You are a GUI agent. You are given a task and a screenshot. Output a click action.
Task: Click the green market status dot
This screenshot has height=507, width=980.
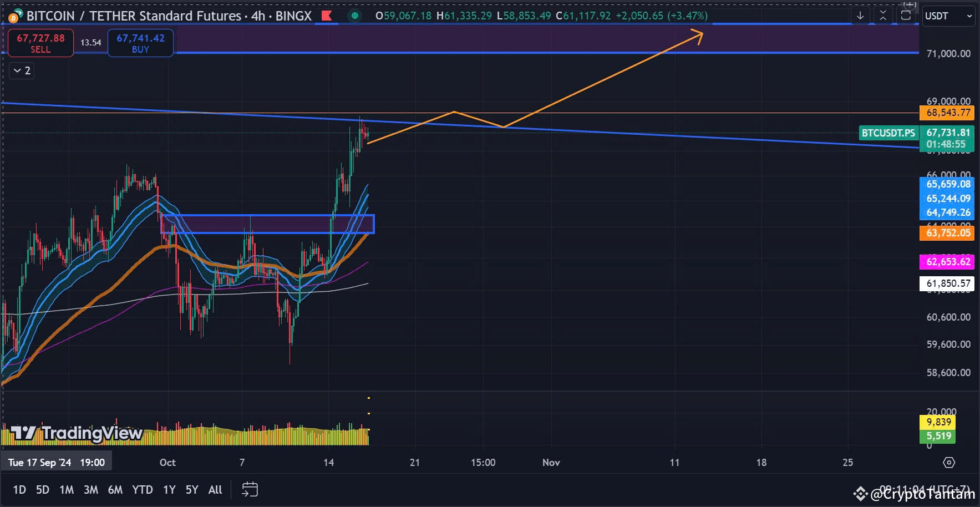[354, 16]
